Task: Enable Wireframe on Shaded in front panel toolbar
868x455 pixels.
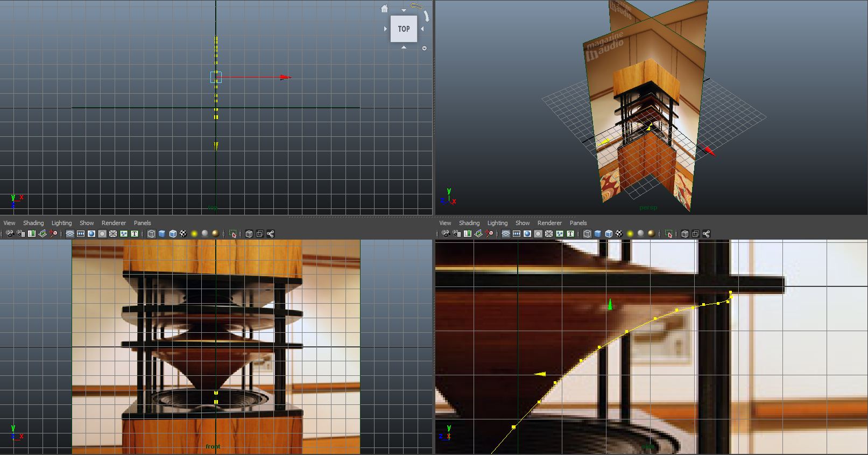Action: click(x=173, y=234)
